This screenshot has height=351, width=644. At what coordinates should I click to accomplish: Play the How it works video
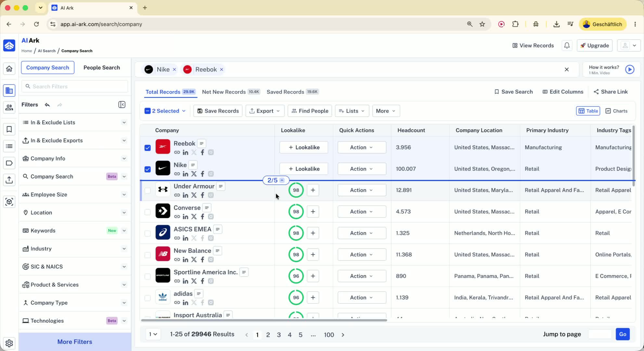pos(630,70)
